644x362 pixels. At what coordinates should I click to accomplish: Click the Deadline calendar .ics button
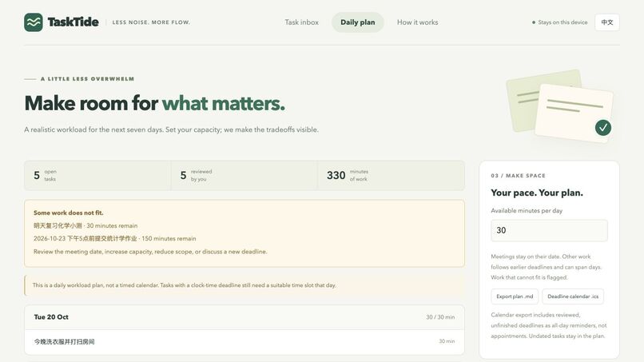pos(573,296)
